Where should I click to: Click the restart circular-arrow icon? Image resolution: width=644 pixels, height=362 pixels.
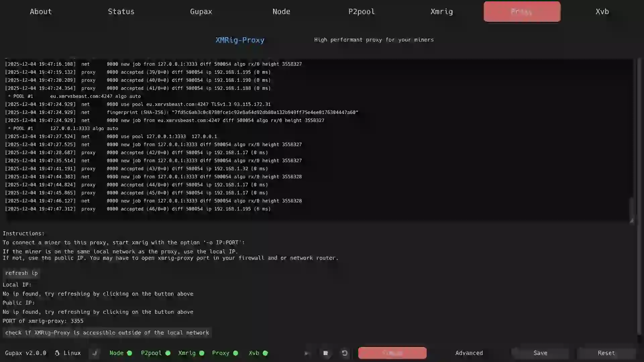click(344, 353)
